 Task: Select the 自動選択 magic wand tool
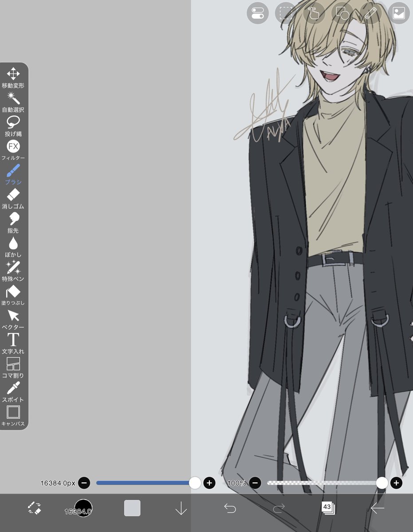point(13,102)
